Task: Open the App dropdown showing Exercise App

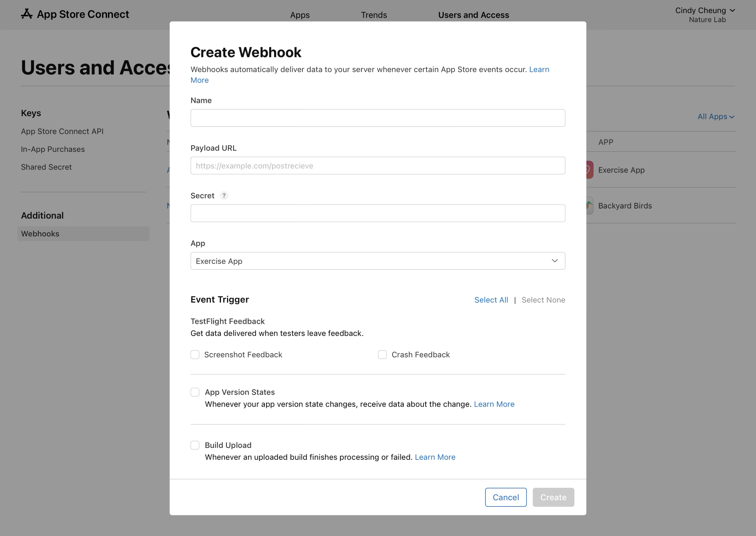Action: tap(377, 261)
